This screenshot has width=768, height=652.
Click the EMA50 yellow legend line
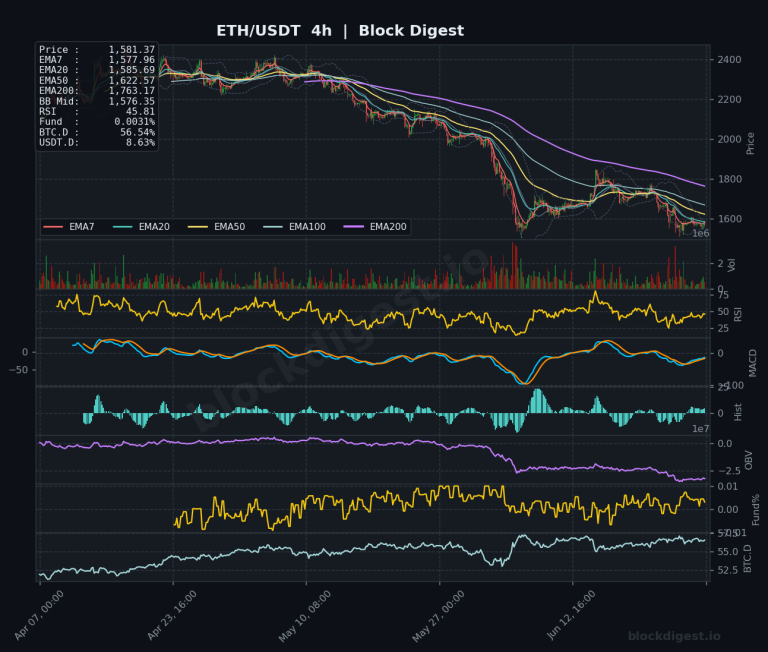[x=198, y=227]
